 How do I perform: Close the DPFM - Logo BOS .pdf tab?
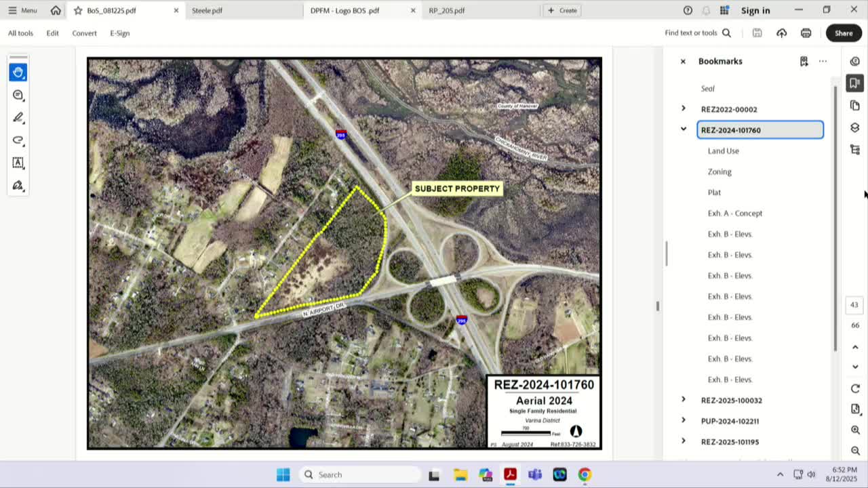[413, 10]
